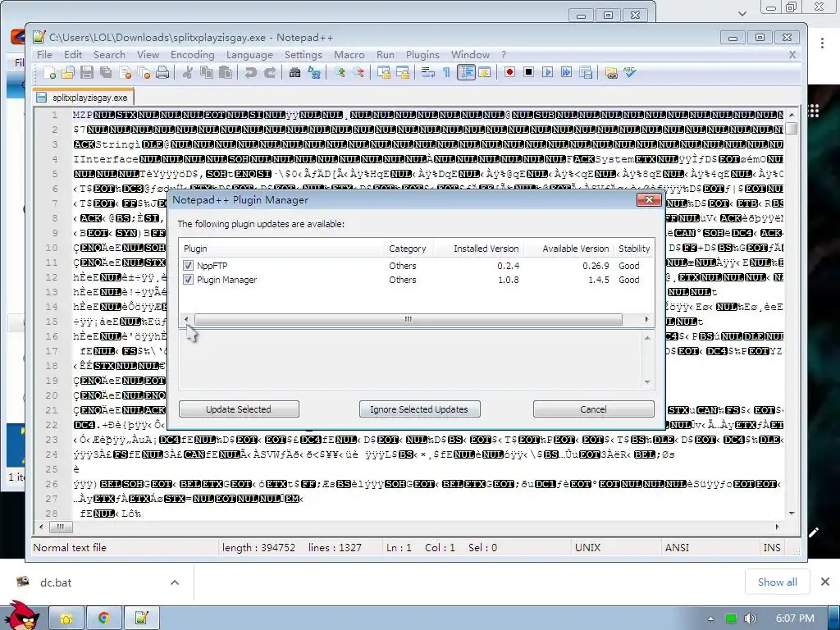
Task: Click the editor vertical scrollbar down arrow
Action: [792, 514]
